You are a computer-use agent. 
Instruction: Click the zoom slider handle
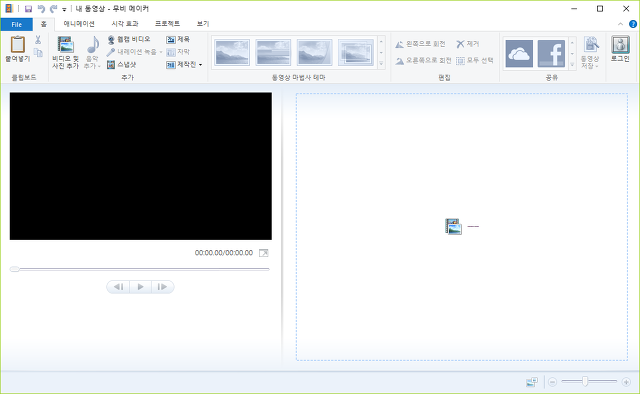coord(585,381)
